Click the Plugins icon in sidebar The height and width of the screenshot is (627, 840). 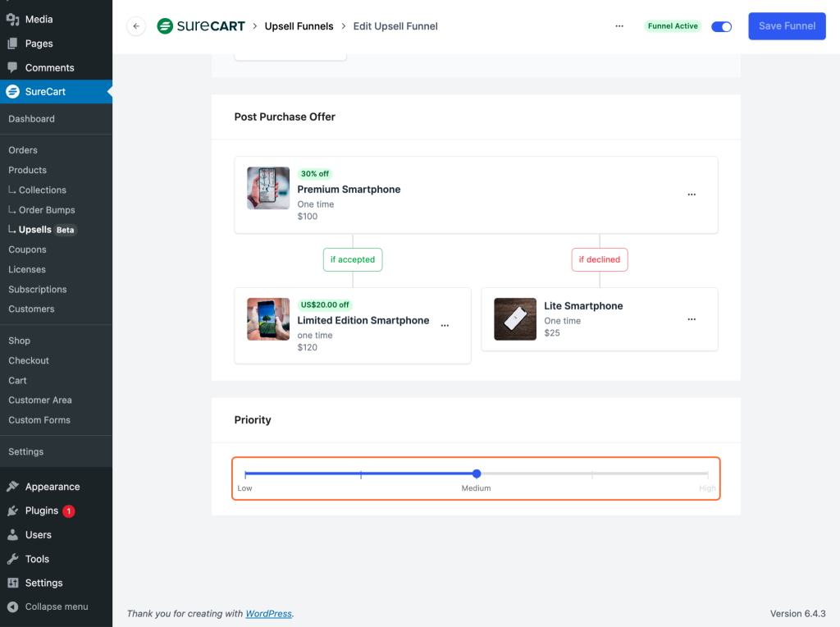click(x=12, y=510)
